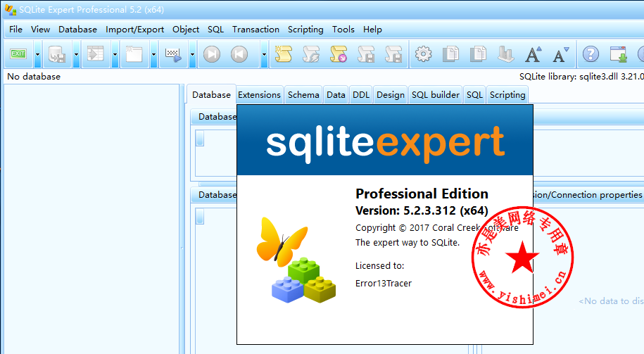Click the 'Error13Tracer' licensee name
The image size is (644, 354).
[383, 284]
